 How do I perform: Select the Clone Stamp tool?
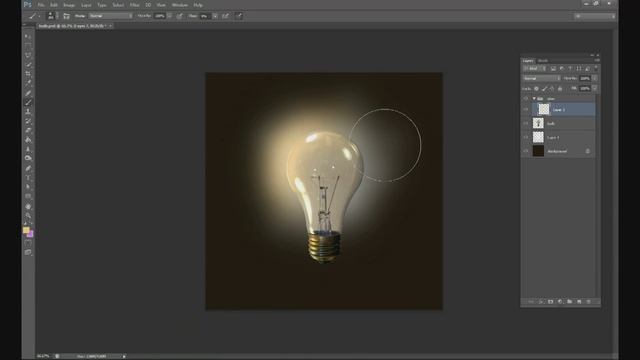point(28,112)
